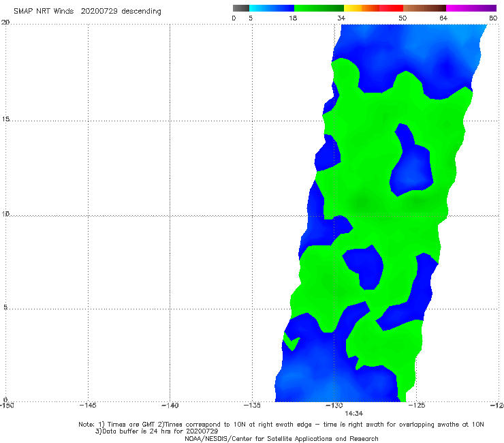Click the swath time label '14:34'
Viewport: 504px width, 443px height.
pos(354,414)
